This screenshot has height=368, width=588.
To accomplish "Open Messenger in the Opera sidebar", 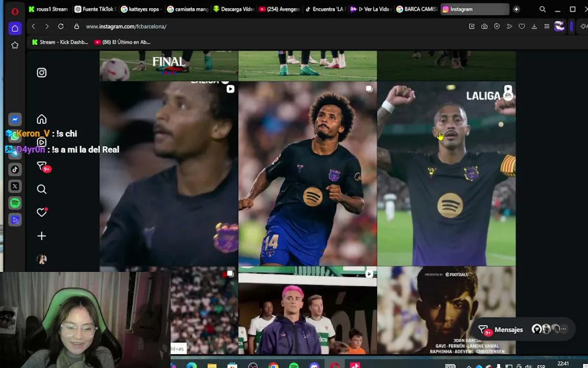I will (15, 119).
